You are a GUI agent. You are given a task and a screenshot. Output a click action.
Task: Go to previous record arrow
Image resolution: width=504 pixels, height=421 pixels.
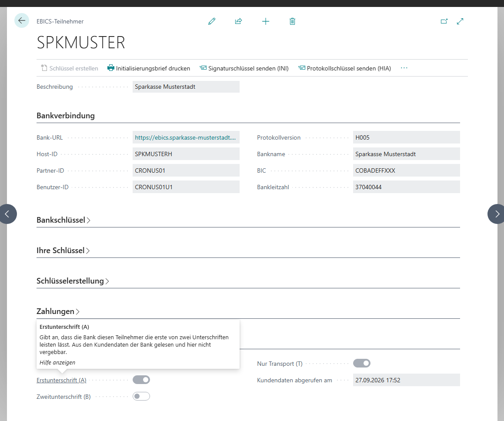(x=7, y=214)
